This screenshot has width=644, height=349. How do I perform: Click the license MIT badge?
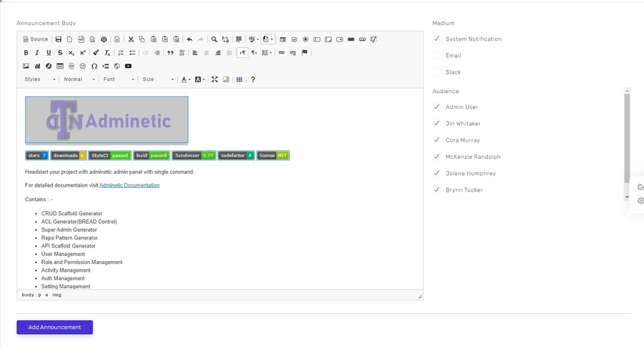tap(273, 156)
